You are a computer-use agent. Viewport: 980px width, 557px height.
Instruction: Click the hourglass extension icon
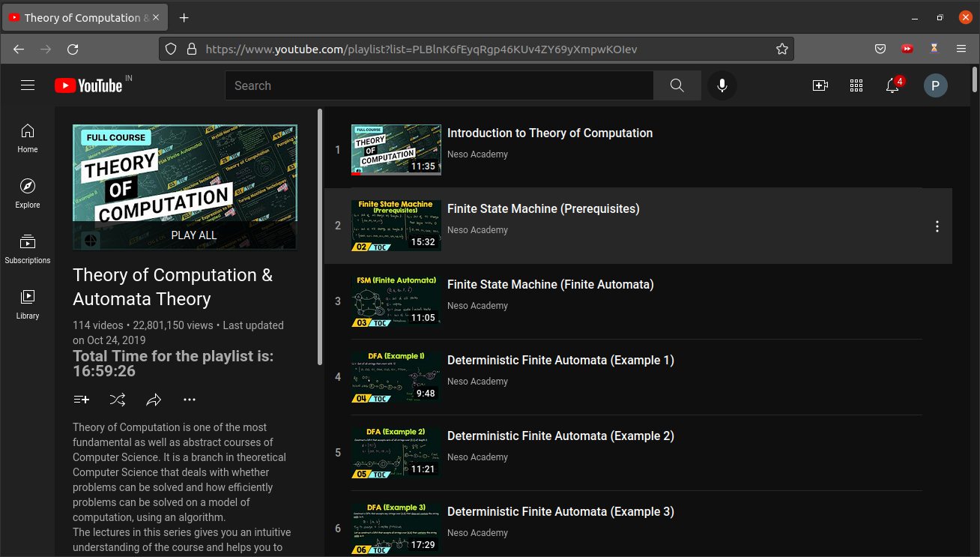click(x=934, y=49)
